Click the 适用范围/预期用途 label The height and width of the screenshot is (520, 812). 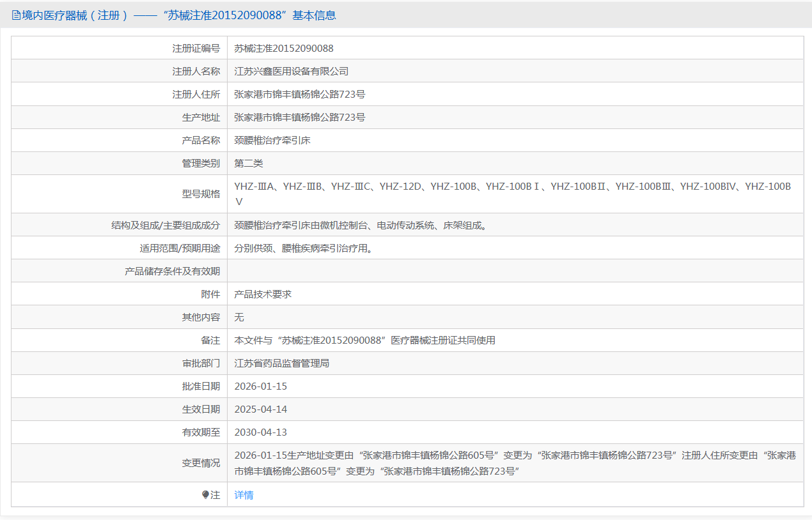click(180, 248)
